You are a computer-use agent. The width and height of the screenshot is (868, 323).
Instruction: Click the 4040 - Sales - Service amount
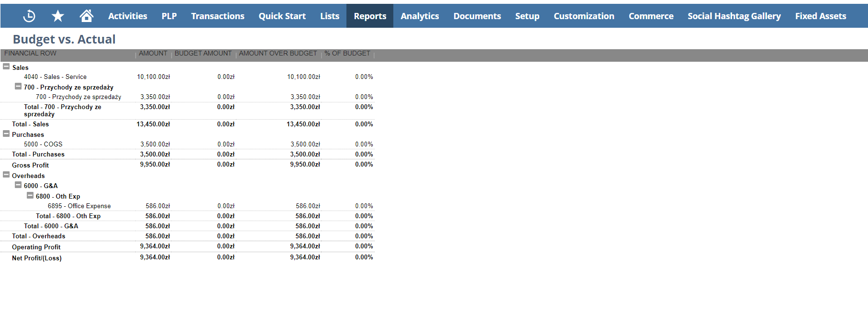pos(153,77)
